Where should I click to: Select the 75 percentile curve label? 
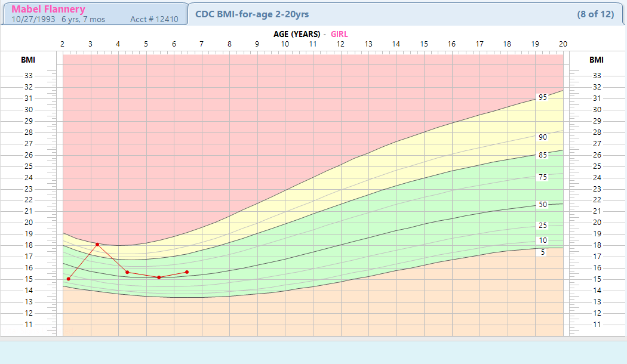click(542, 177)
